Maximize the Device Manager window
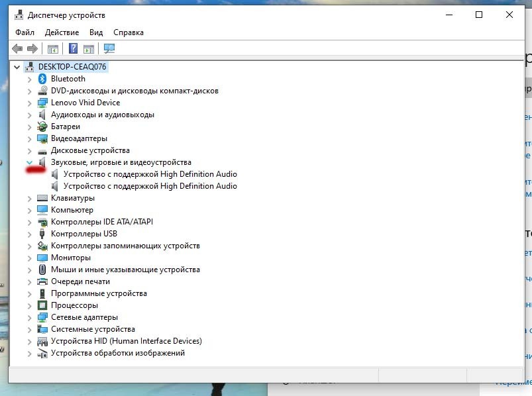 [x=479, y=15]
